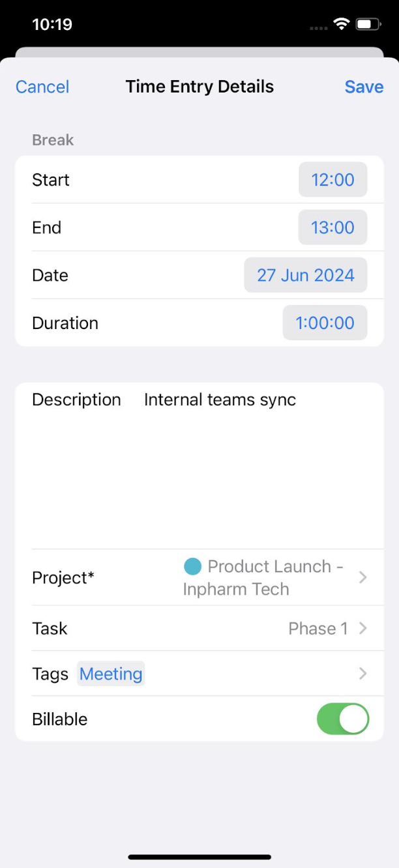Cancel editing this time entry
Screen dimensions: 399x868
tap(42, 87)
